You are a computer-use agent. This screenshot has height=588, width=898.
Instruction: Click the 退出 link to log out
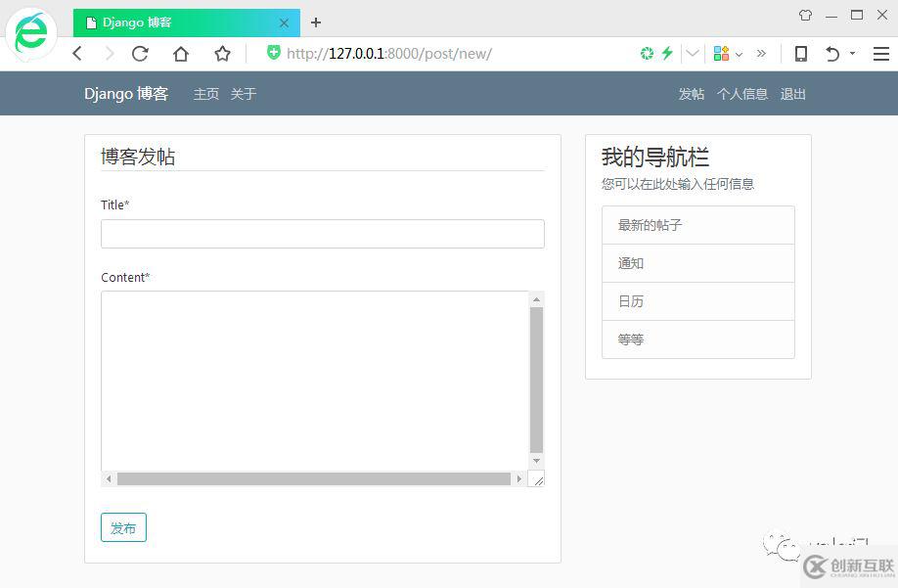(792, 94)
